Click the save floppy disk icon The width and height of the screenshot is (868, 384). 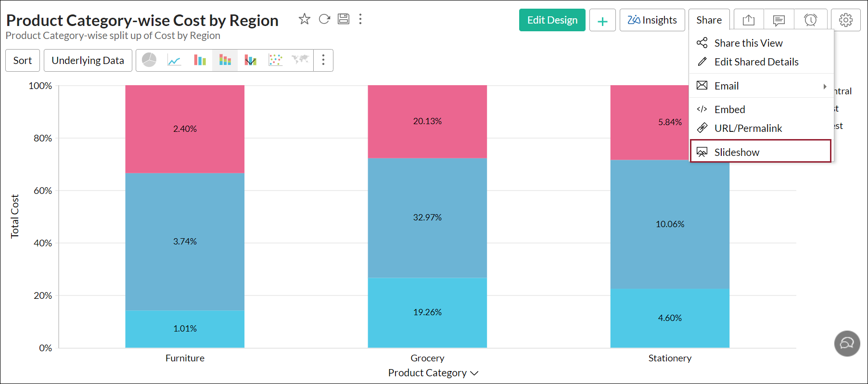(x=344, y=19)
